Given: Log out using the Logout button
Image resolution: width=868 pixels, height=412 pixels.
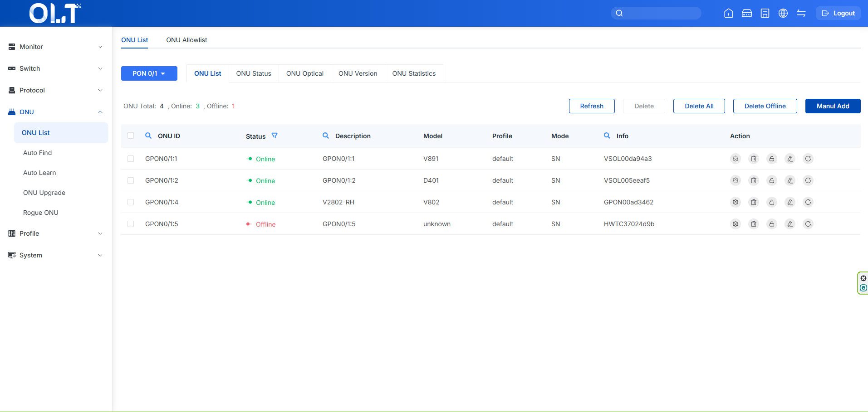Looking at the screenshot, I should [839, 13].
